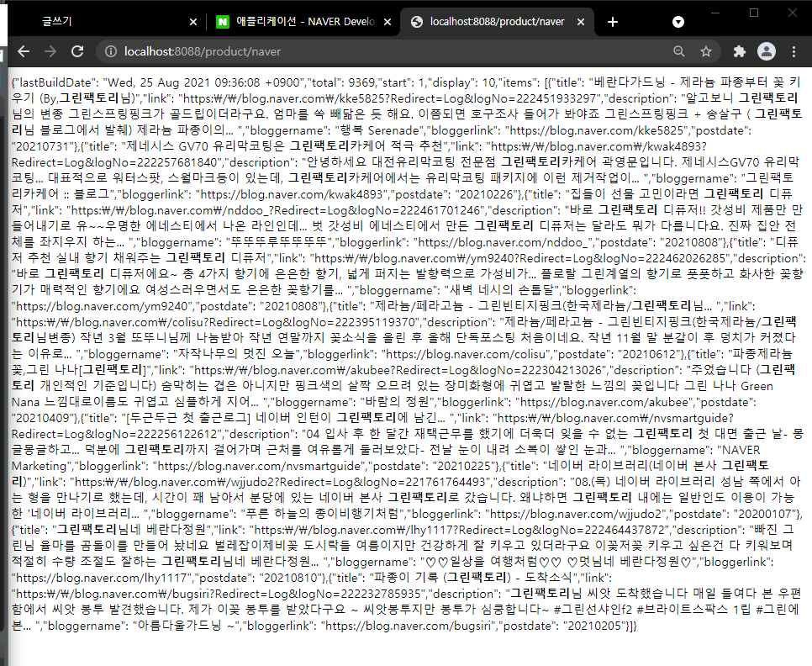Click the blog.naver.com/ym9240 bloggerlink text

[x=101, y=307]
